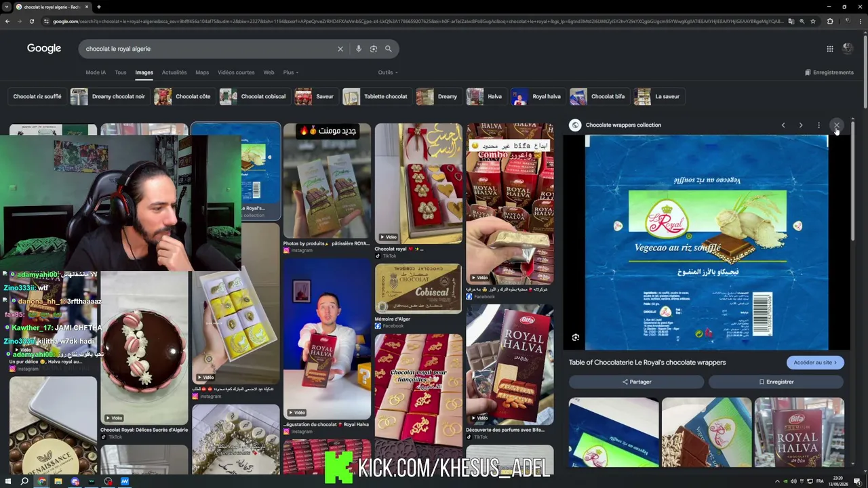The image size is (868, 488).
Task: Switch to the Actualités tab
Action: click(174, 73)
